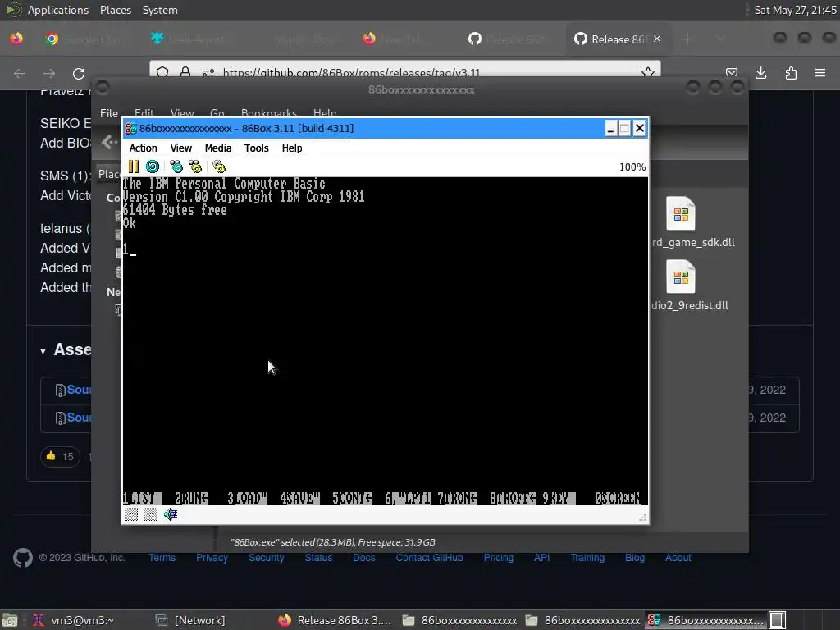The width and height of the screenshot is (840, 630).
Task: Open the GitHub footer API link
Action: pyautogui.click(x=541, y=558)
